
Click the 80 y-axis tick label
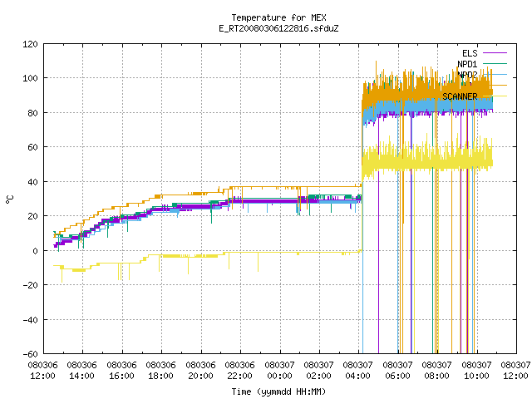click(x=32, y=113)
